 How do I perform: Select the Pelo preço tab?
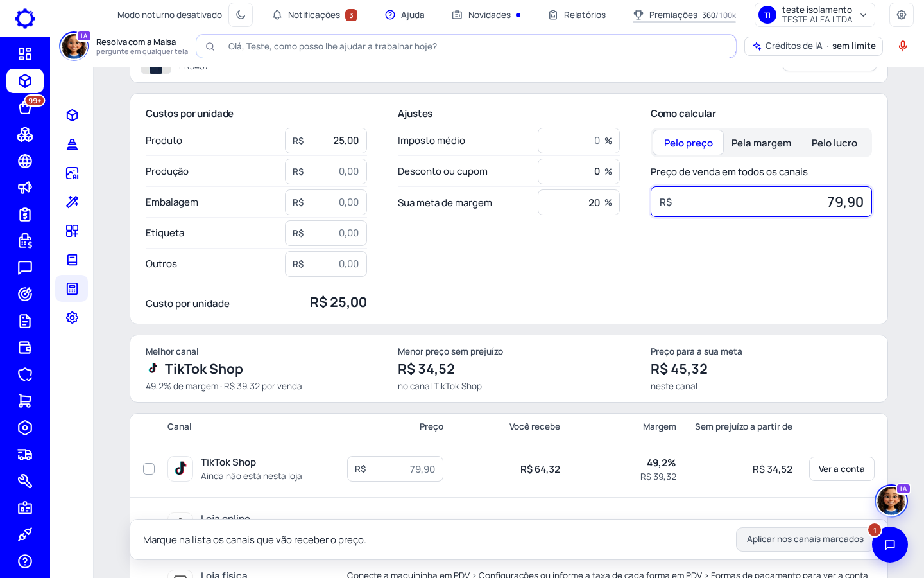688,143
